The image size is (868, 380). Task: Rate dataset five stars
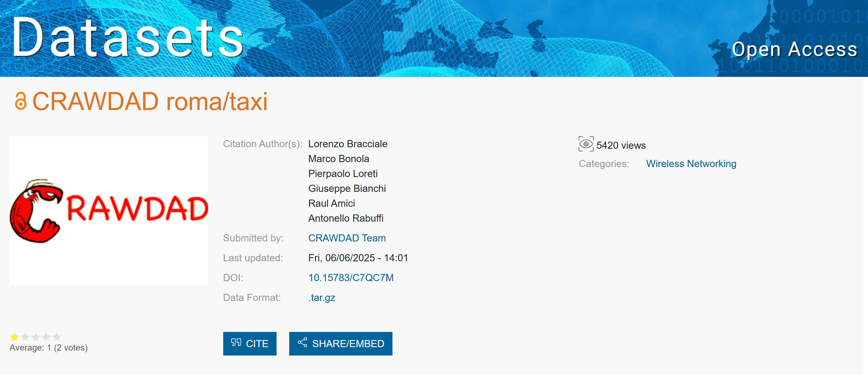[57, 337]
